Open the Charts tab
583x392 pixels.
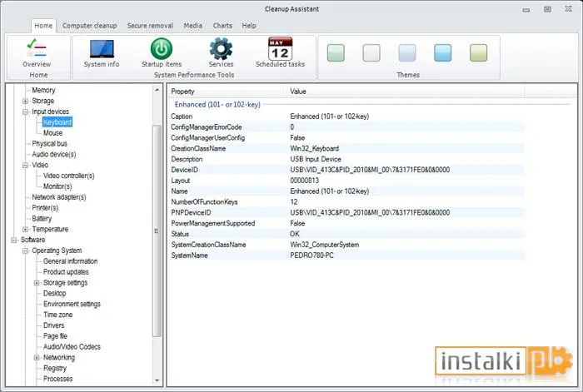(x=222, y=26)
